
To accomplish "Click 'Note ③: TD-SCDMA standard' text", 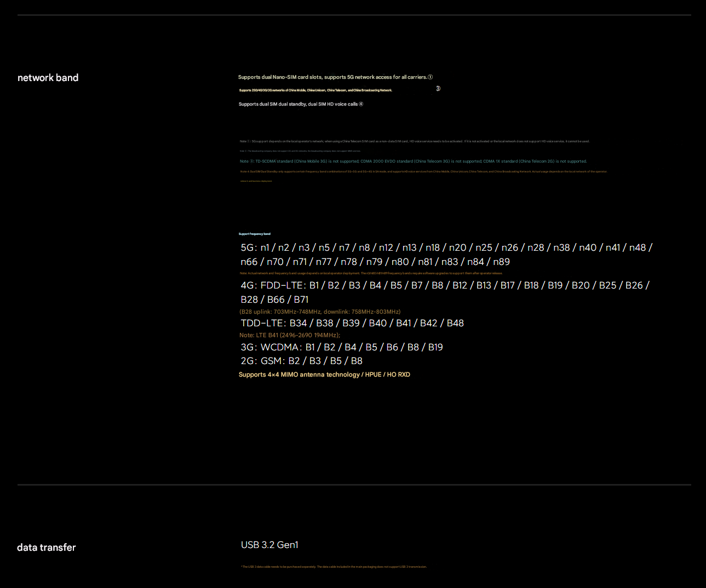I will coord(413,162).
